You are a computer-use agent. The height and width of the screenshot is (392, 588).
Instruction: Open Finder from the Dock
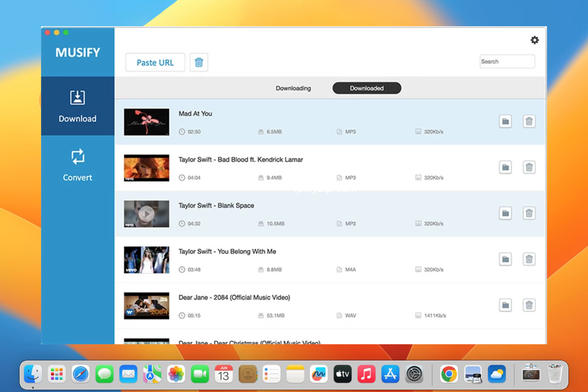pyautogui.click(x=33, y=374)
